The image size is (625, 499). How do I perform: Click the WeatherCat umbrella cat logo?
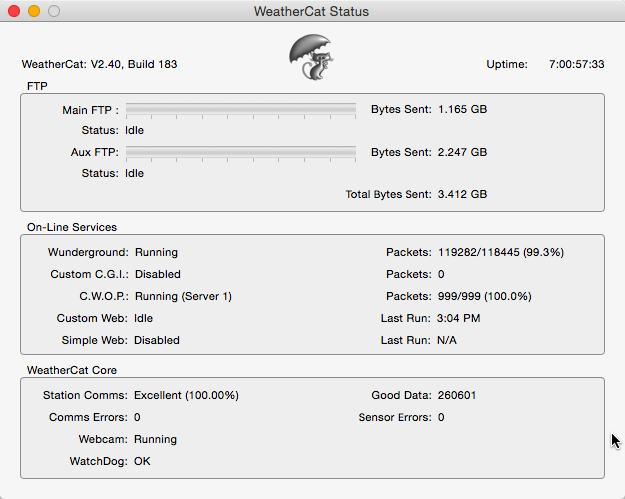point(311,57)
